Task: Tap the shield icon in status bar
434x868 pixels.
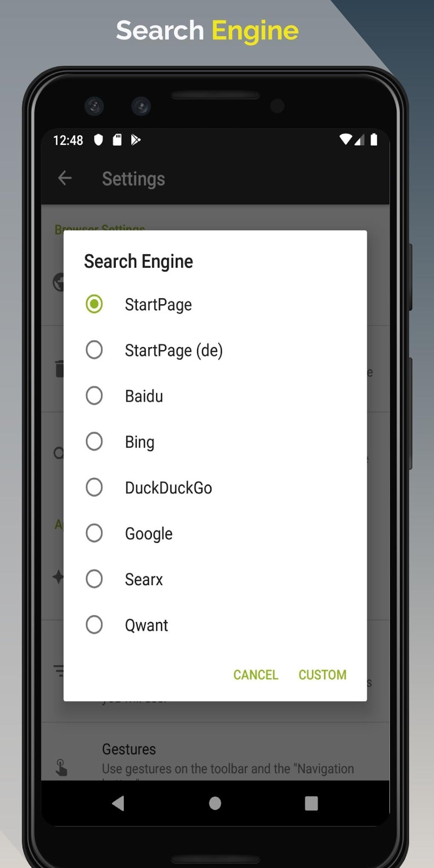Action: point(98,140)
